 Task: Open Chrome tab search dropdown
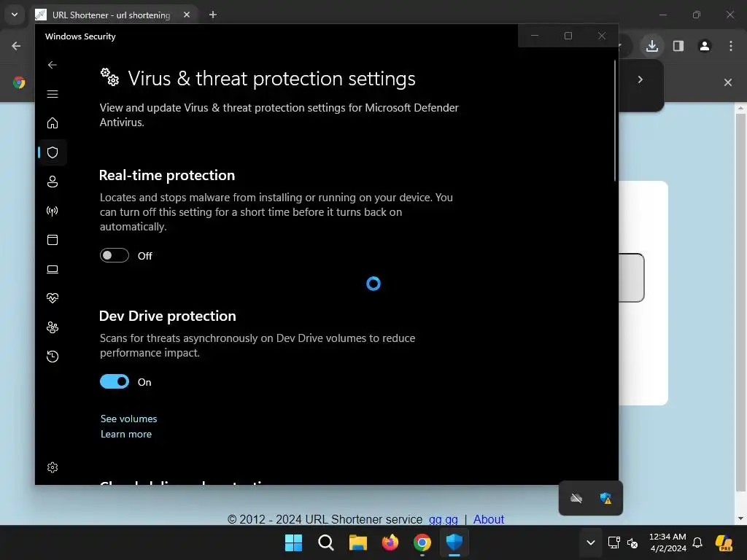[x=15, y=15]
